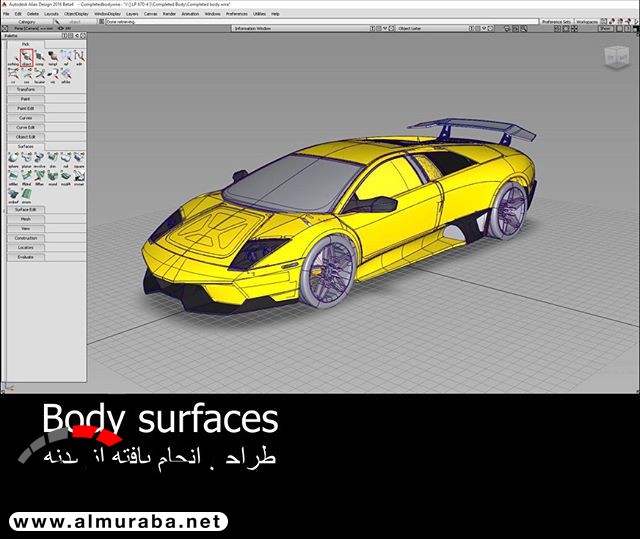Expand the Evaluate palette section
The width and height of the screenshot is (640, 539).
coord(26,257)
